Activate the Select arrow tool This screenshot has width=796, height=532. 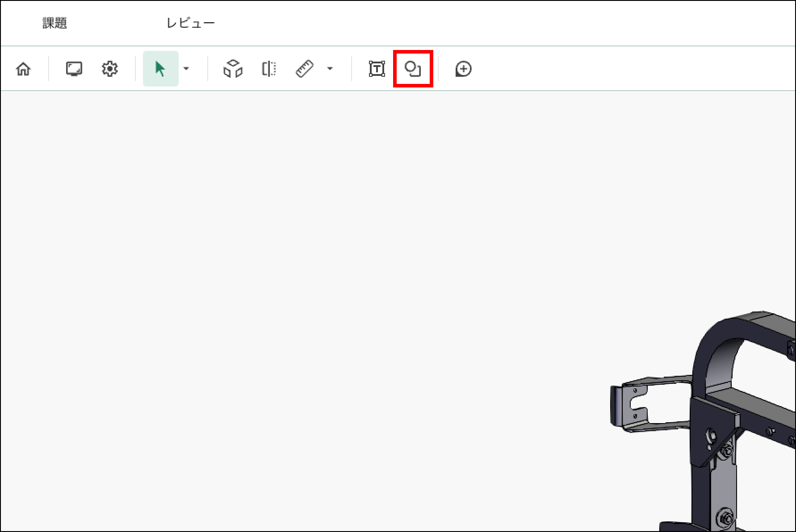pyautogui.click(x=160, y=69)
